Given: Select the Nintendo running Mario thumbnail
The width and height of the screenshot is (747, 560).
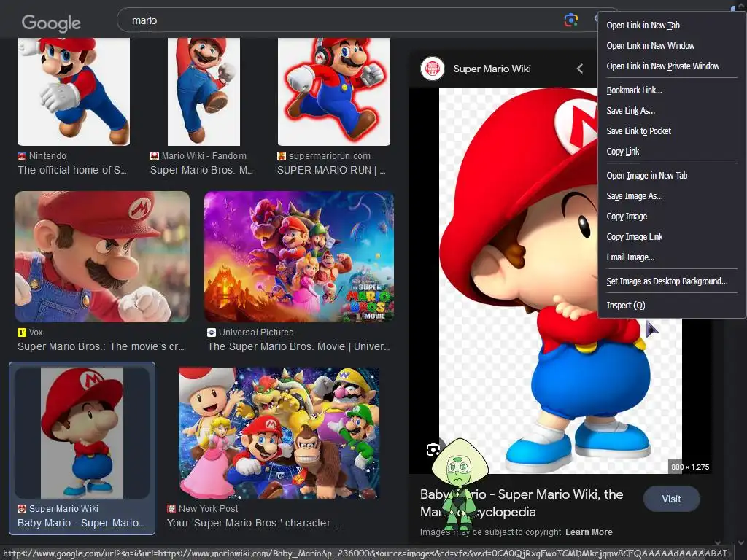Looking at the screenshot, I should (74, 91).
